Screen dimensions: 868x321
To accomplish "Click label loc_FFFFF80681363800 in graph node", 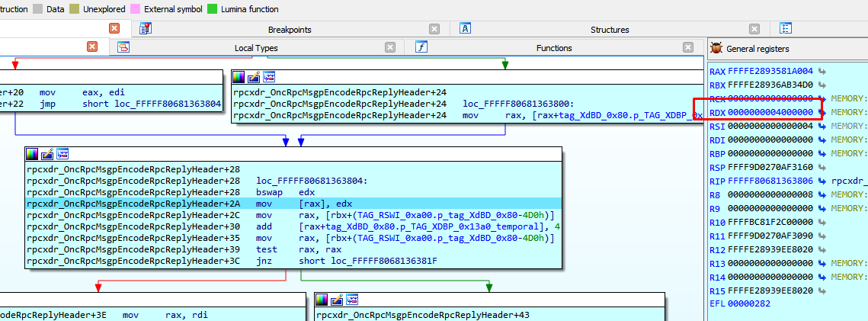I will coord(519,104).
